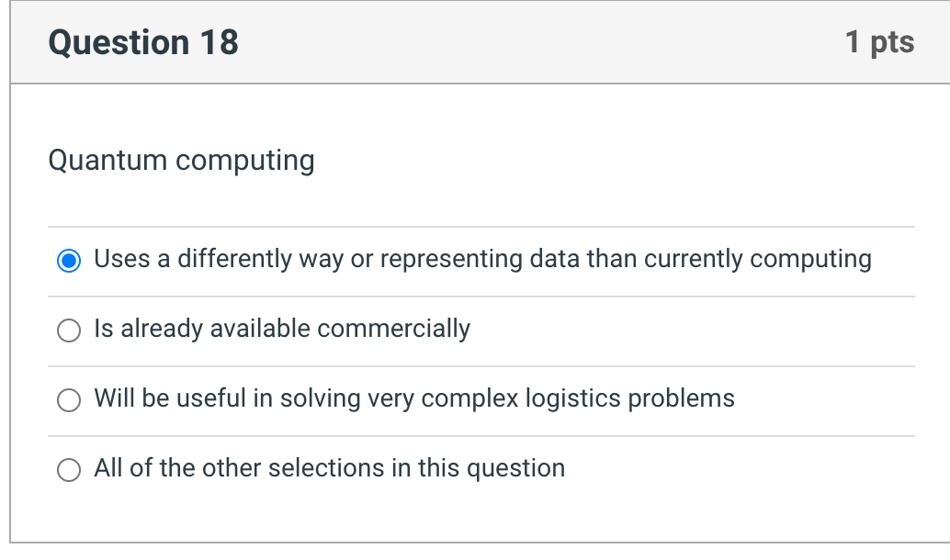The image size is (950, 560).
Task: Click the "Uses a differently way" answer text
Action: click(482, 260)
